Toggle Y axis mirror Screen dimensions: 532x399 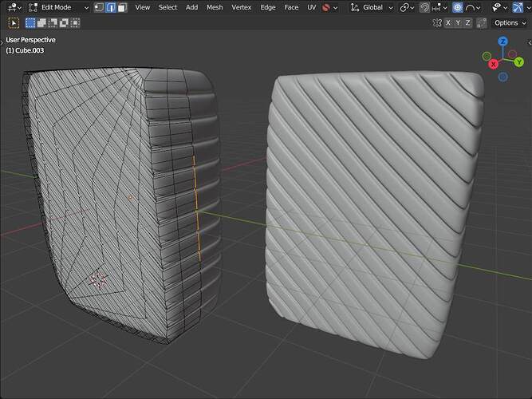[458, 23]
